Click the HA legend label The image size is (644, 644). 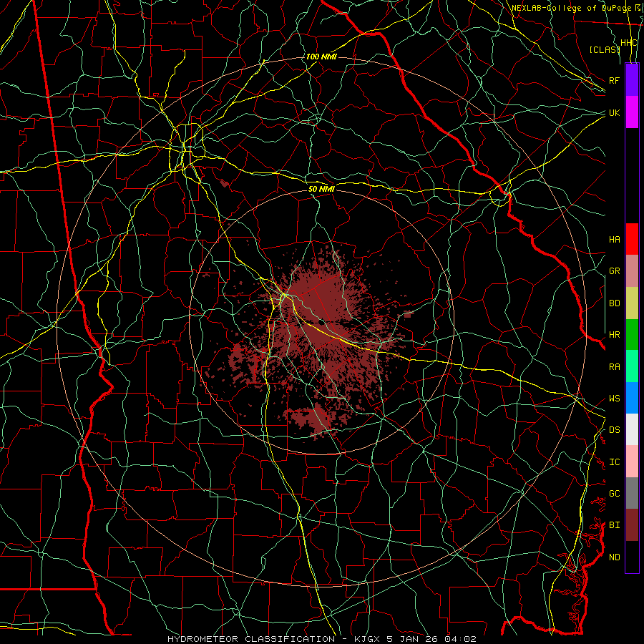(614, 240)
